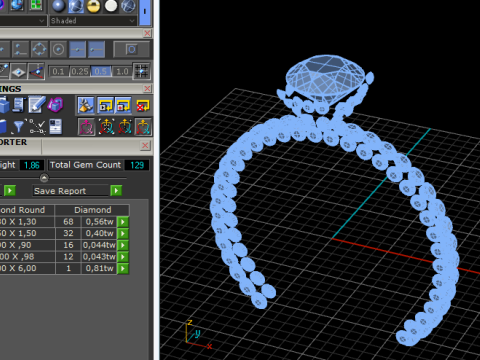Toggle the highlighted End point object snap
Screen dimensions: 480x360
pyautogui.click(x=96, y=50)
